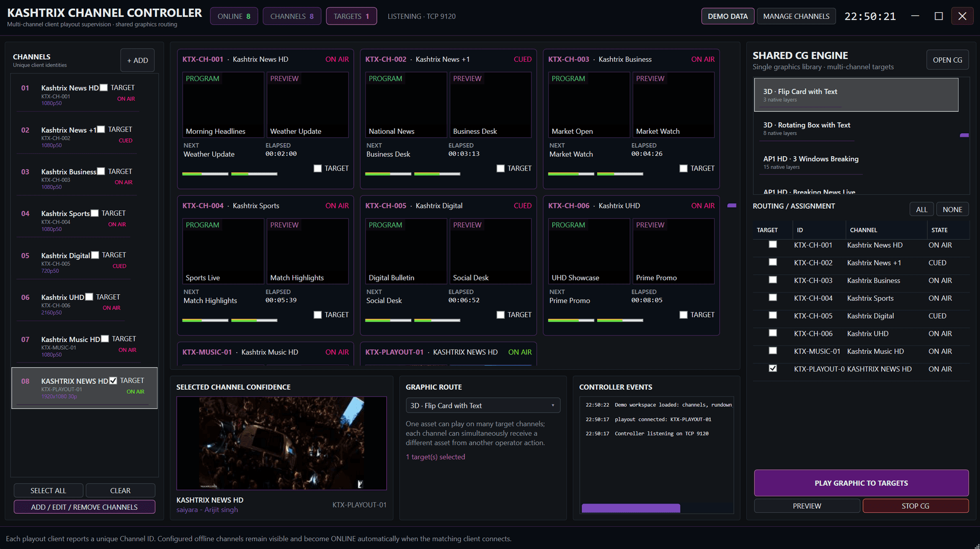Open MANAGE CHANNELS
Viewport: 980px width, 549px height.
(796, 16)
